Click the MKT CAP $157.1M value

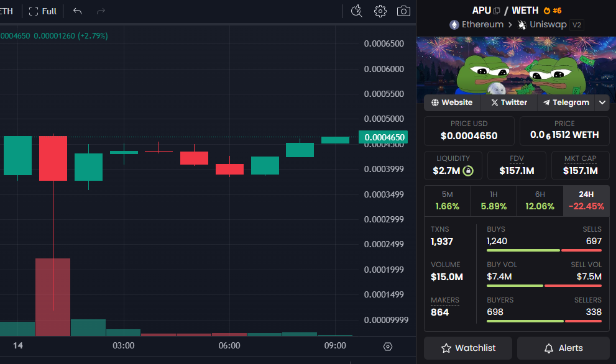coord(580,170)
